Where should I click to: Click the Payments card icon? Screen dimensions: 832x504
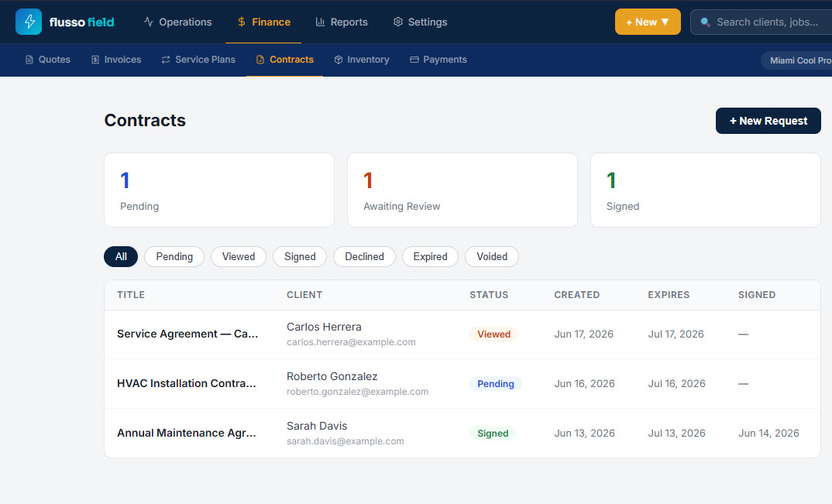414,60
